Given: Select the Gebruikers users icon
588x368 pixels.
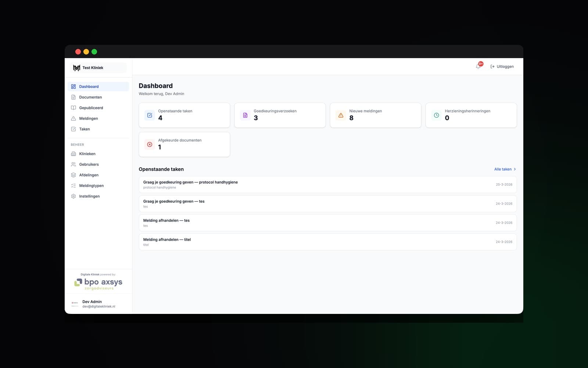Looking at the screenshot, I should [73, 164].
